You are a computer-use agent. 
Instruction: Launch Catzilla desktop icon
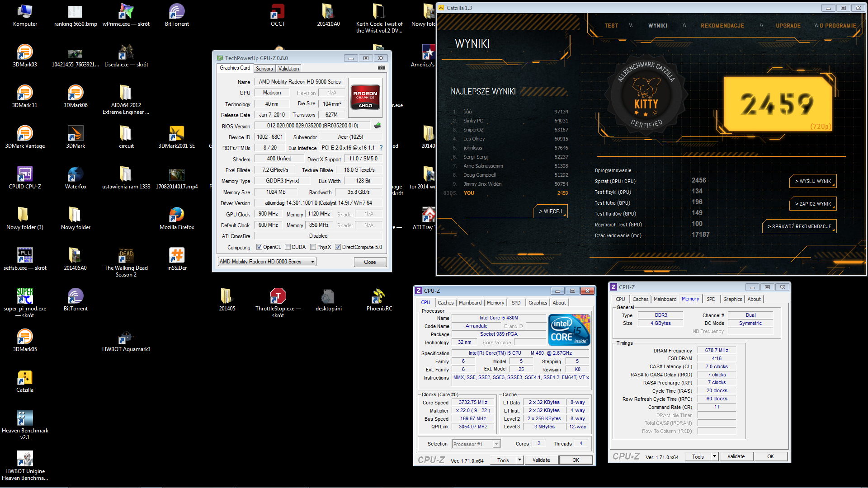25,381
